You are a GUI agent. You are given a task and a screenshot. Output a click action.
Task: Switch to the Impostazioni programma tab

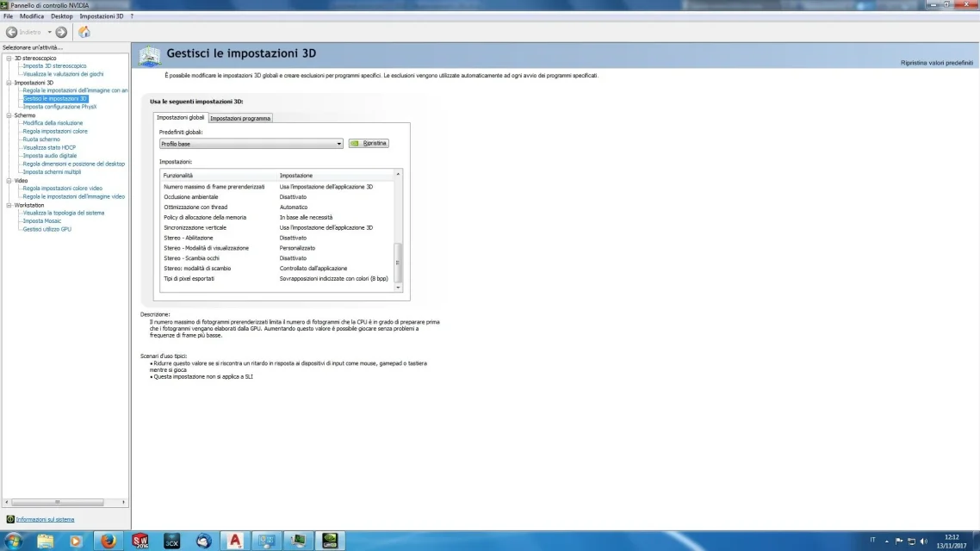(x=240, y=118)
